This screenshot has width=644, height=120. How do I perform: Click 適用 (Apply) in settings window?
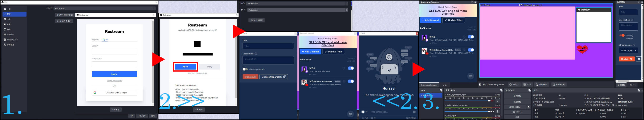[x=153, y=116]
